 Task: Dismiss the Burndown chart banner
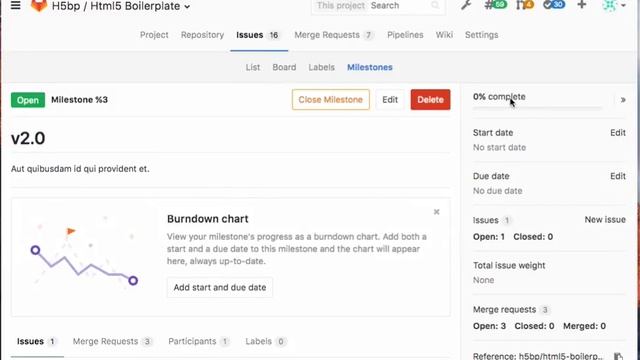coord(436,212)
